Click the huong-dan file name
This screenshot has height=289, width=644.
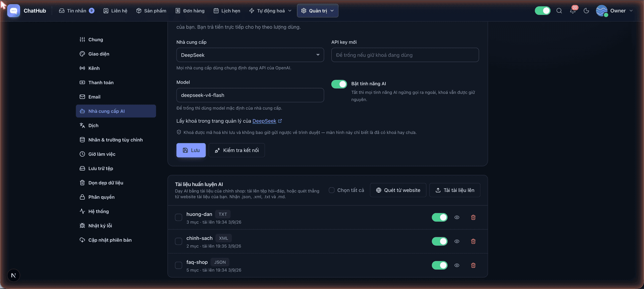[199, 214]
